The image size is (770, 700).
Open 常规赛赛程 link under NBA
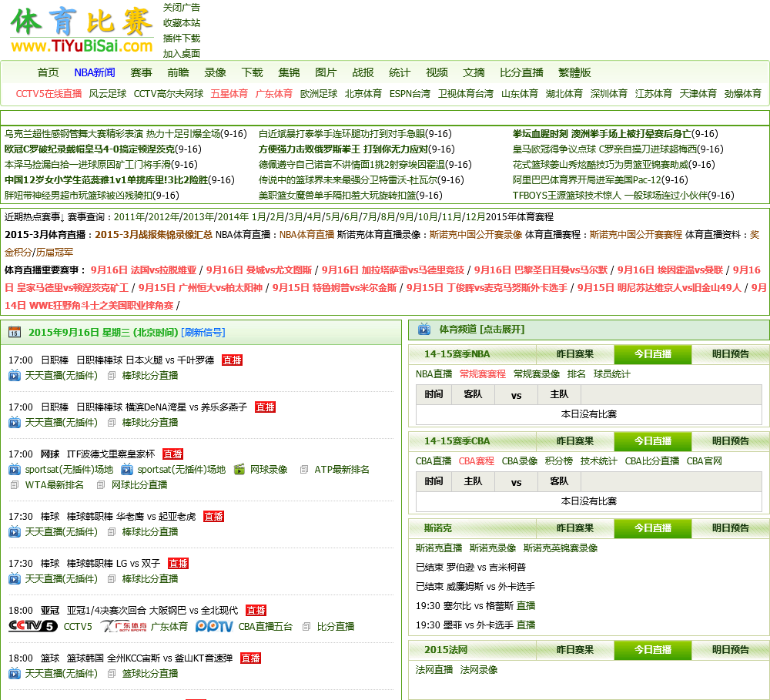[483, 374]
